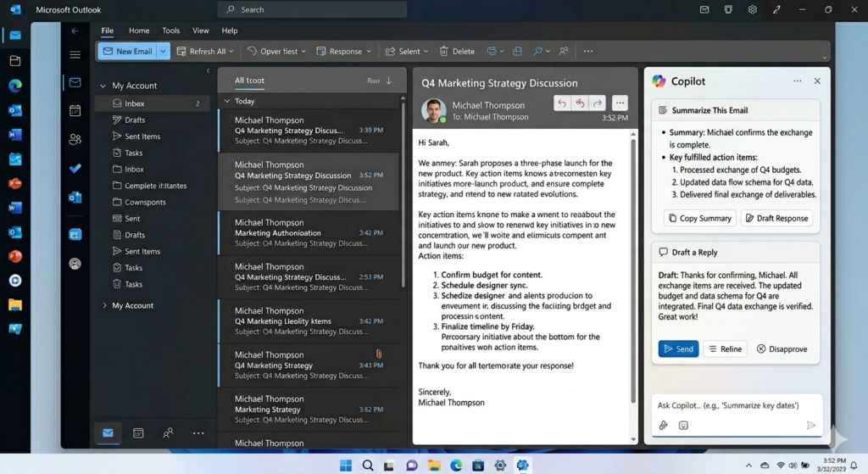Click the Copy Summary button
The image size is (868, 474).
tap(699, 218)
